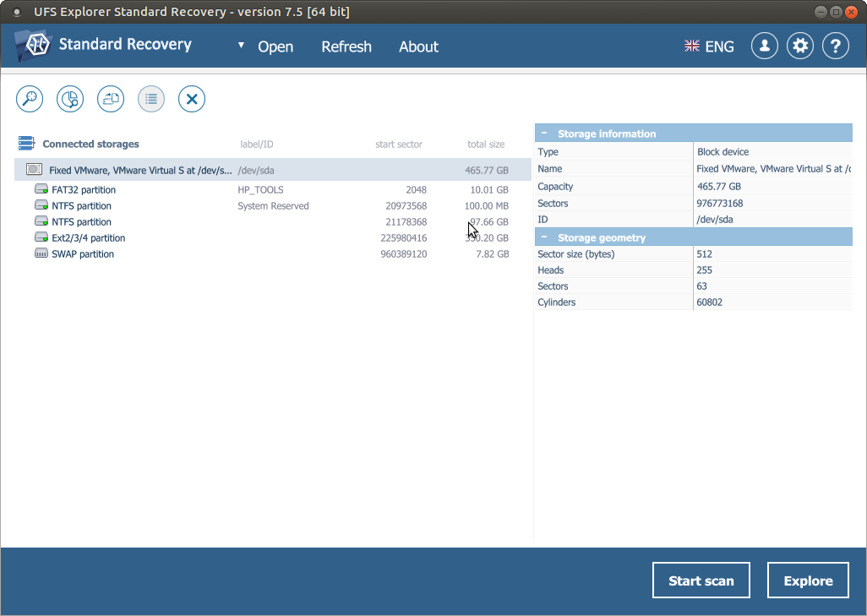Viewport: 867px width, 616px height.
Task: Open the settings gear icon
Action: pyautogui.click(x=800, y=46)
